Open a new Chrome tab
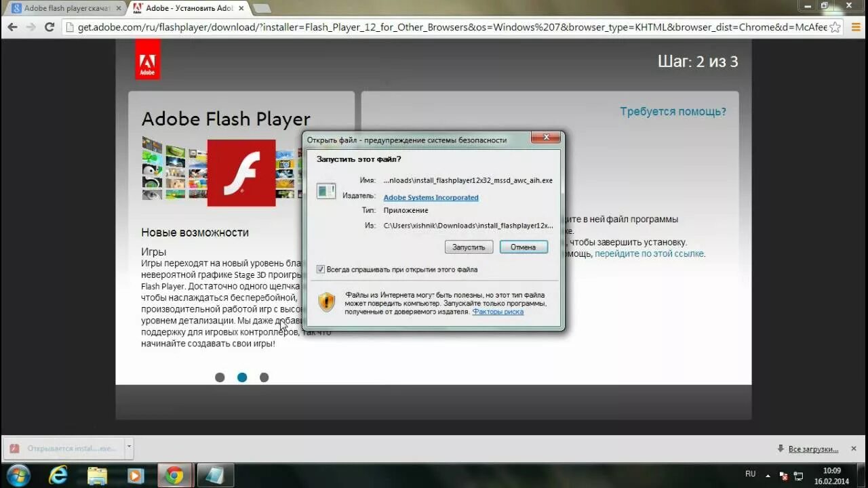This screenshot has height=488, width=868. pos(262,9)
